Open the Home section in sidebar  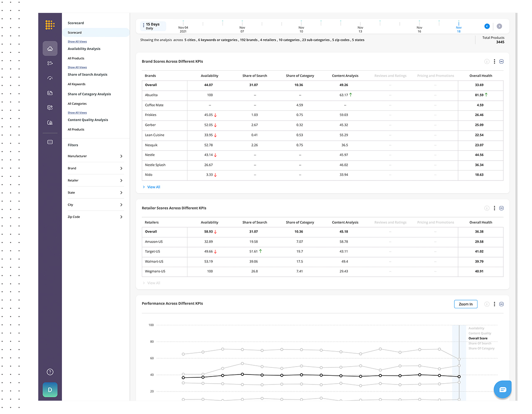50,49
